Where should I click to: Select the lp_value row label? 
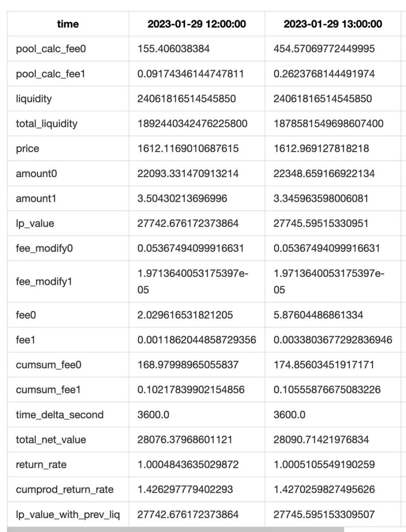point(35,223)
